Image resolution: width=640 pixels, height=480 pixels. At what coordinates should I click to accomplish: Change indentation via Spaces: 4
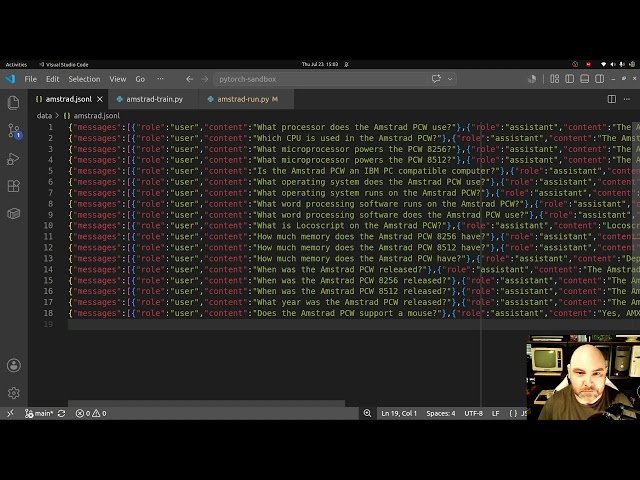[441, 413]
